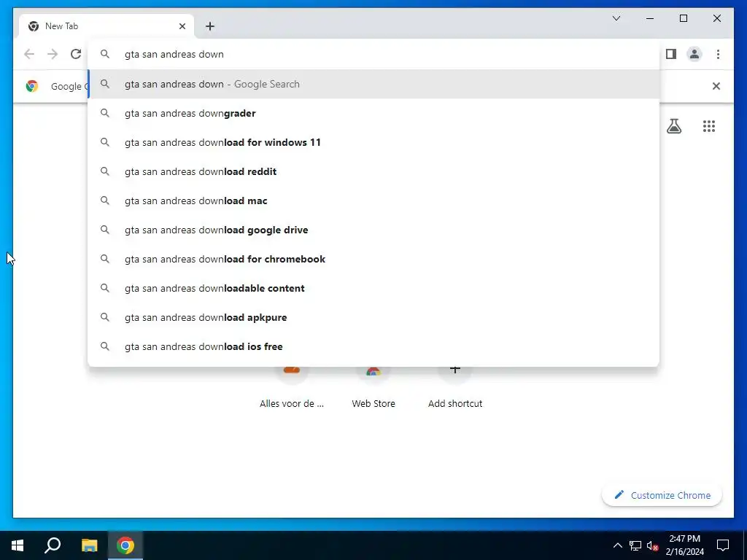Open the notification center icon
The image size is (747, 560).
[723, 545]
